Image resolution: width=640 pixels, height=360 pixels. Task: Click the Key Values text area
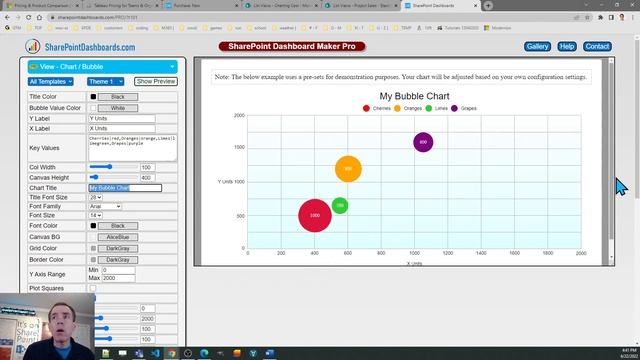point(133,148)
